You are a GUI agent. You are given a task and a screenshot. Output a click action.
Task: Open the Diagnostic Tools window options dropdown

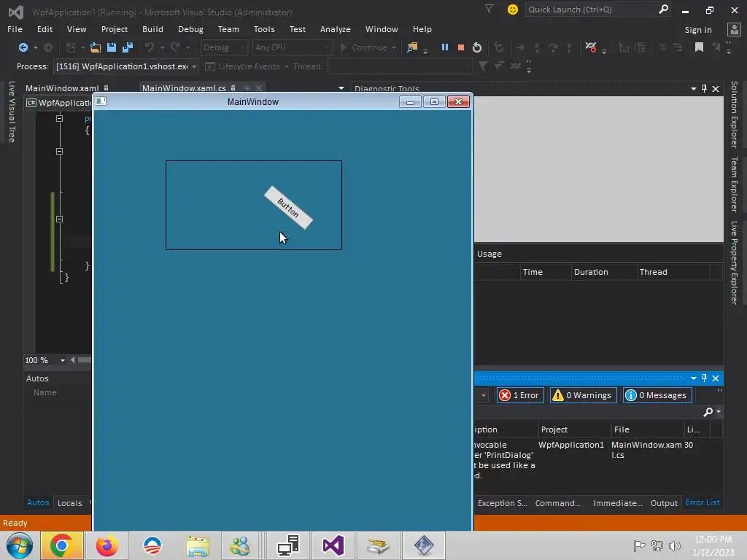point(693,88)
